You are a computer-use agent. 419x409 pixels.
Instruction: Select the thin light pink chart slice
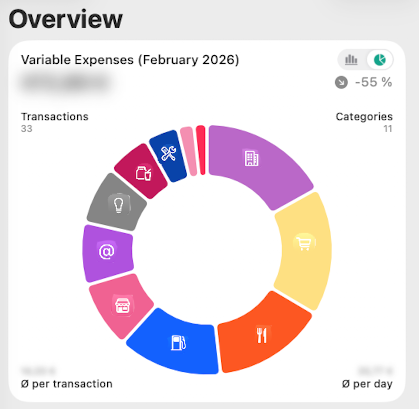(x=188, y=151)
